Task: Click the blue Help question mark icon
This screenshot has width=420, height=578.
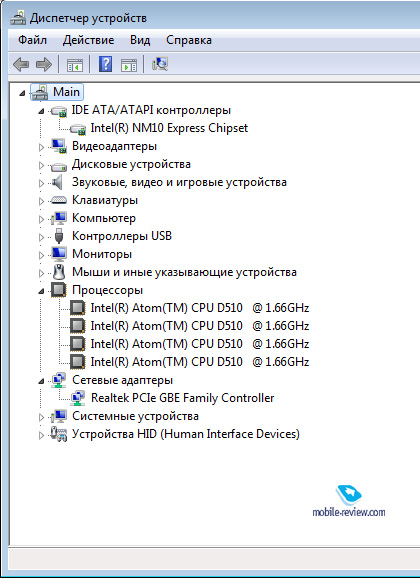Action: [x=105, y=65]
